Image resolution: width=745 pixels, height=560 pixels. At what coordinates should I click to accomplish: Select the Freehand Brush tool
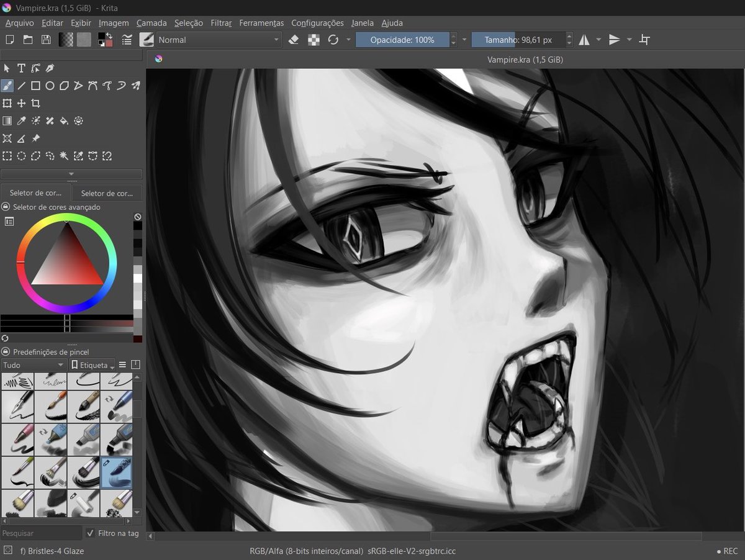click(x=7, y=86)
